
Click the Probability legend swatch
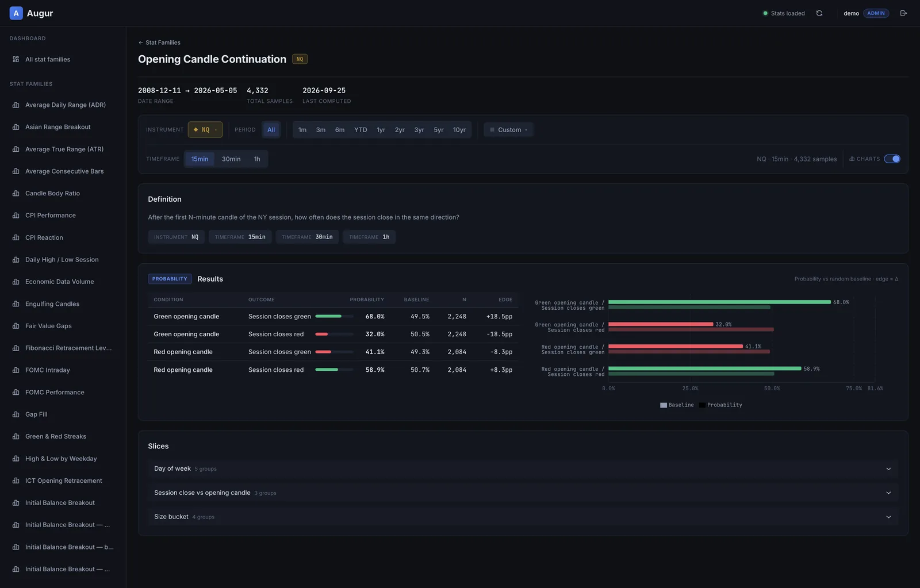pyautogui.click(x=702, y=405)
